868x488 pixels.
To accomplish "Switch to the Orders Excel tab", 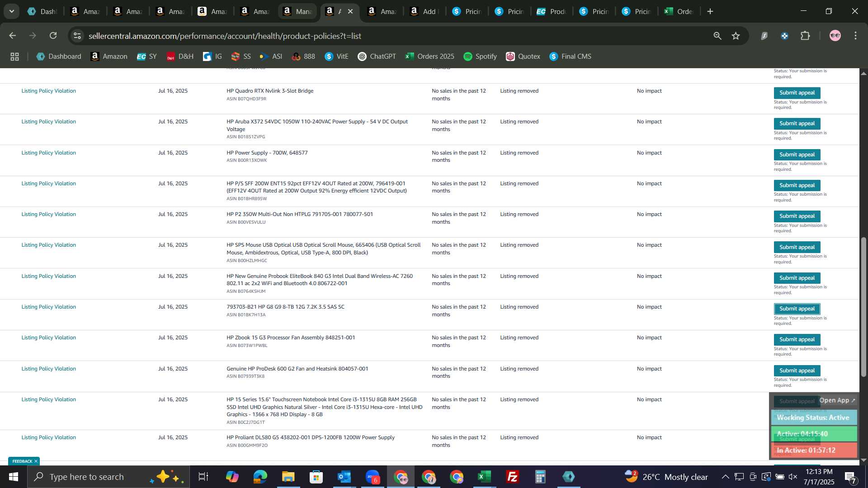I will pos(678,11).
